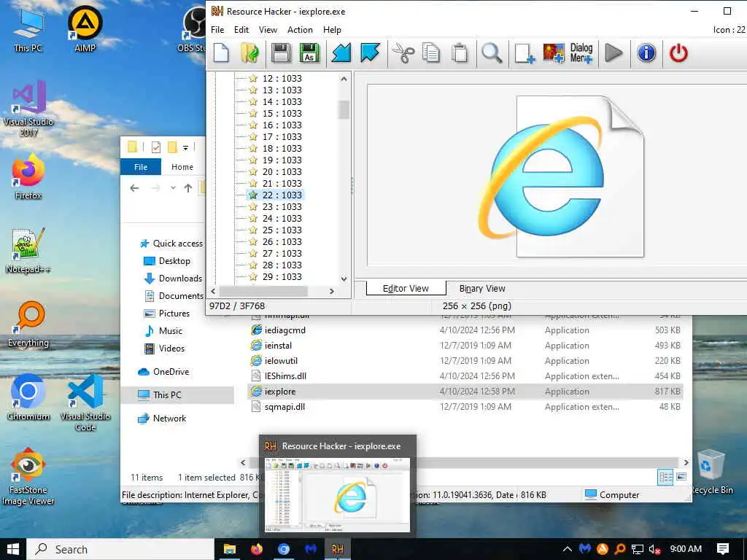Viewport: 747px width, 560px height.
Task: Add an empty resource with the page-plus icon
Action: pos(525,52)
